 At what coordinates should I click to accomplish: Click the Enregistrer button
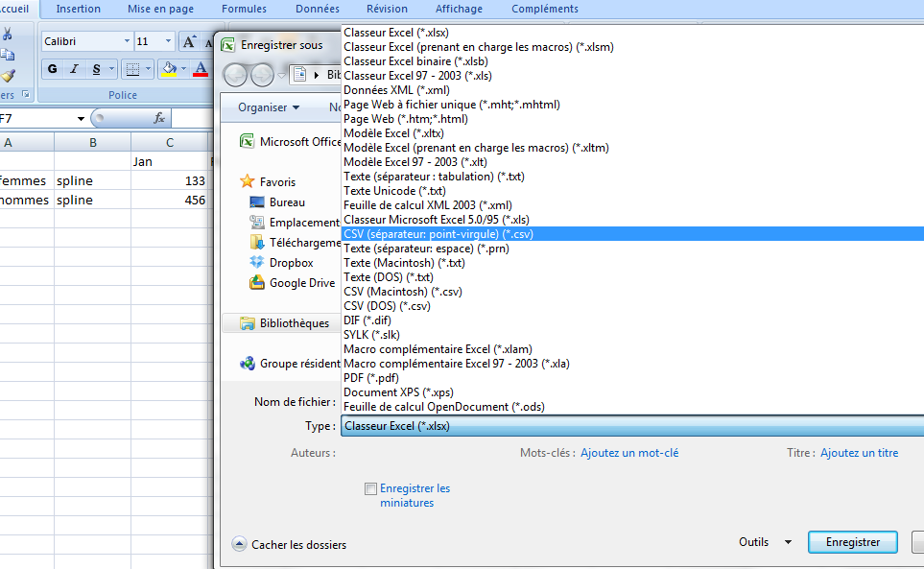pos(853,542)
